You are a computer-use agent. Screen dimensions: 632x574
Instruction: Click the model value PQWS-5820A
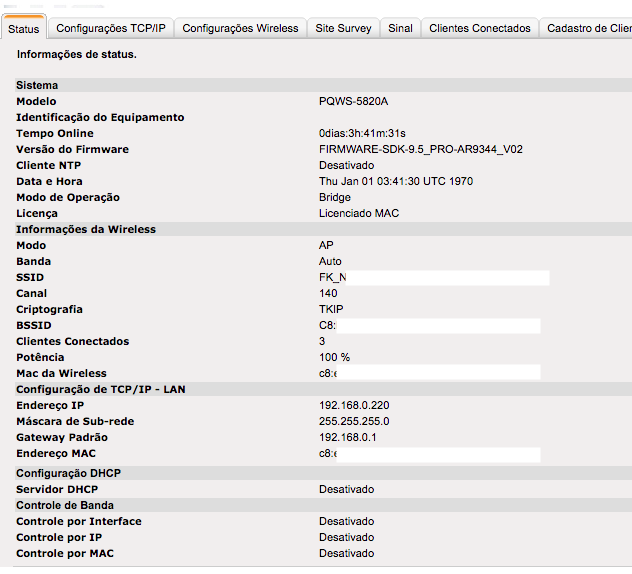point(353,101)
